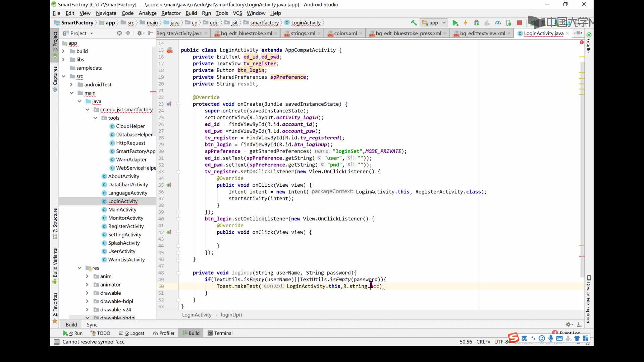Expand the libs folder
Screen dimensions: 644x362
63,59
